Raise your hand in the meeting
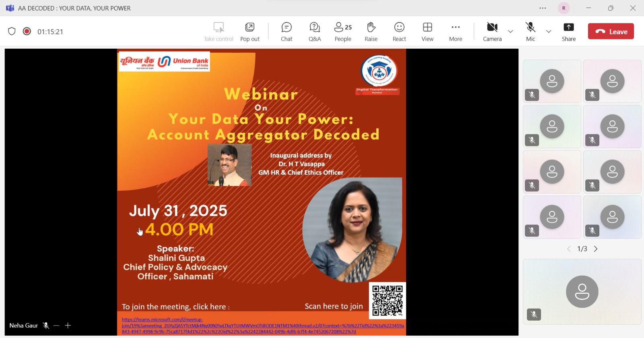Viewport: 644px width, 338px height. coord(371,32)
